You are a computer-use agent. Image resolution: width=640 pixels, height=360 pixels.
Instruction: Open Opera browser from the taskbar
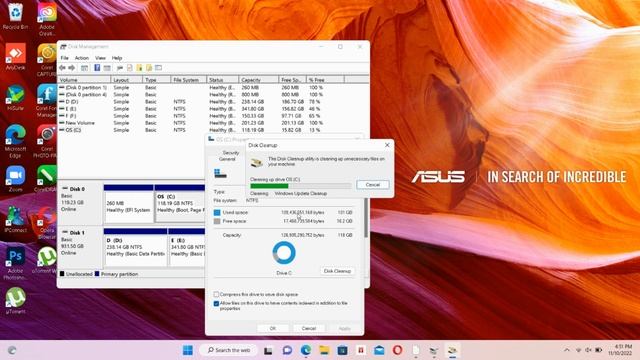pyautogui.click(x=398, y=350)
